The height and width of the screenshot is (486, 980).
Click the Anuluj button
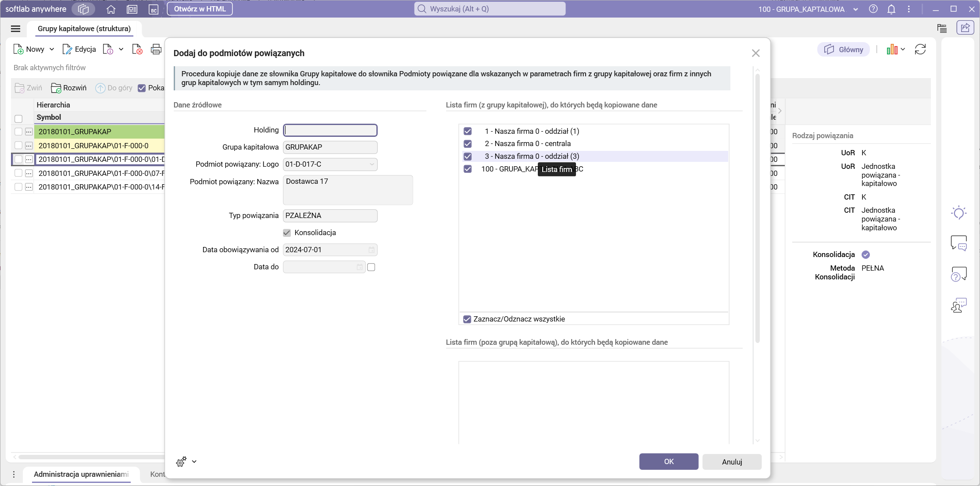[732, 461]
